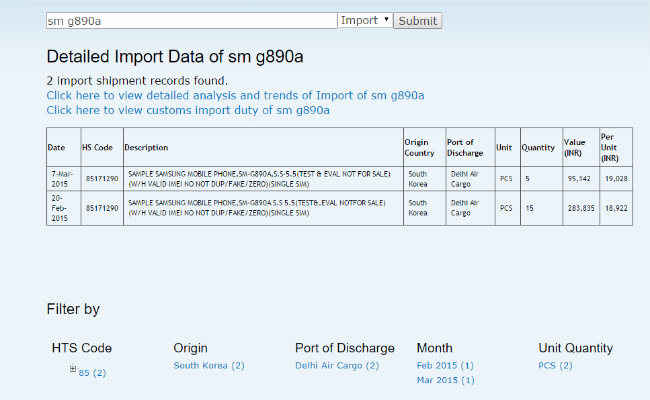The image size is (650, 400).
Task: Click South Korea cell in 20-Feb-2015 row
Action: click(x=424, y=208)
